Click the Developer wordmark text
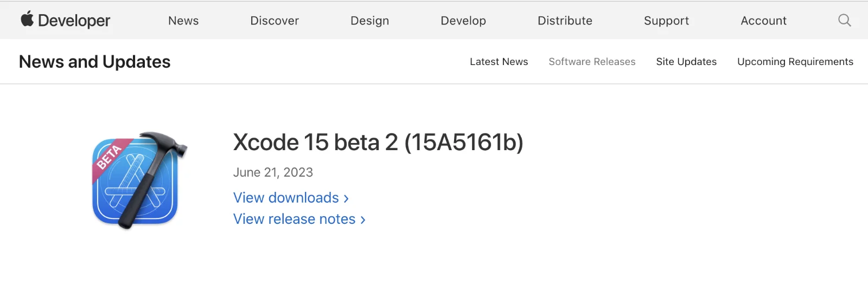Image resolution: width=868 pixels, height=297 pixels. point(74,21)
